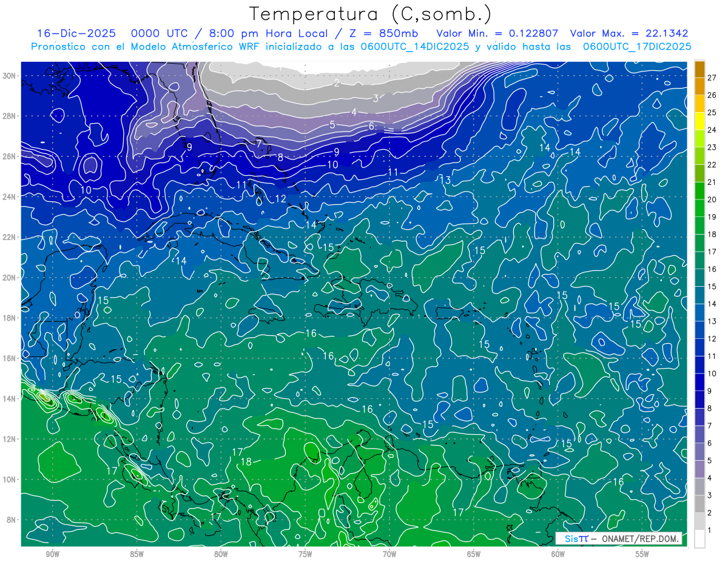Select the purple swatch between legend 4 and 5
The width and height of the screenshot is (728, 562).
[699, 469]
